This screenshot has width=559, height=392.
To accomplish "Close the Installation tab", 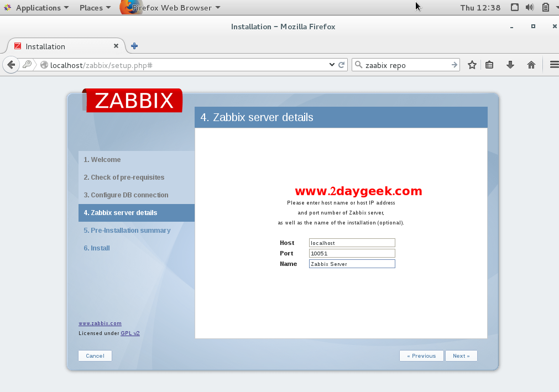I will click(x=116, y=46).
